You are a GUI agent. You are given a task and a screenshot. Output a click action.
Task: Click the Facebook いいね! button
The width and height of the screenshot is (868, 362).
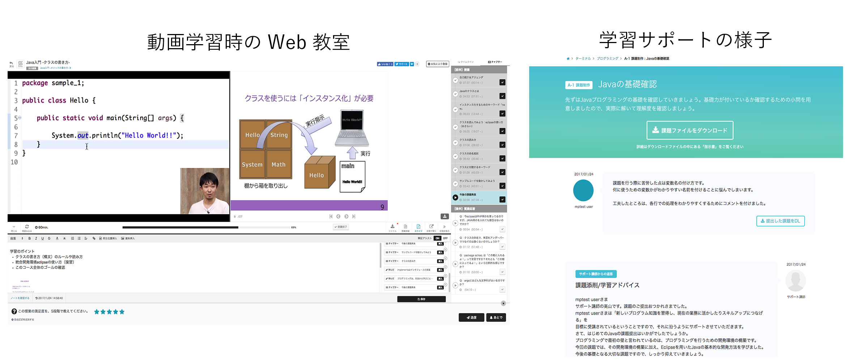coord(385,64)
